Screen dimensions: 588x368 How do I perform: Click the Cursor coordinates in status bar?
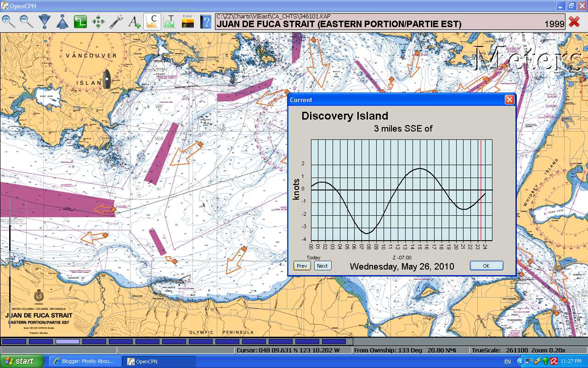point(293,350)
